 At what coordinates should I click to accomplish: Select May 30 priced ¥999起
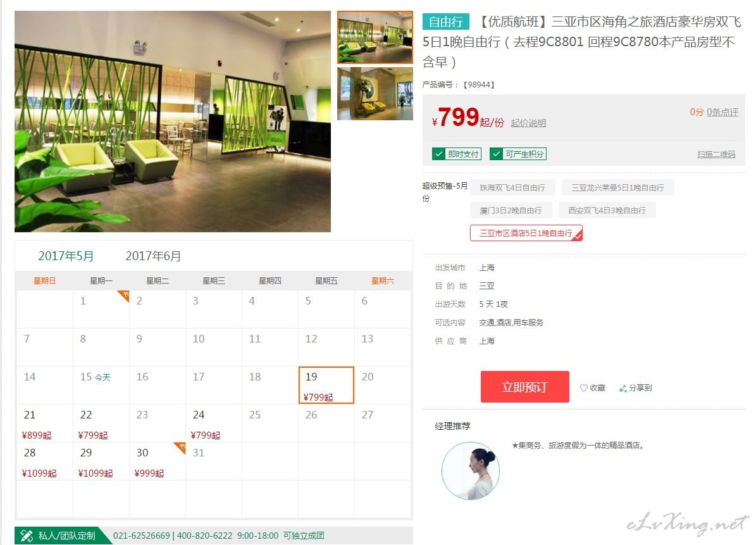pyautogui.click(x=157, y=461)
